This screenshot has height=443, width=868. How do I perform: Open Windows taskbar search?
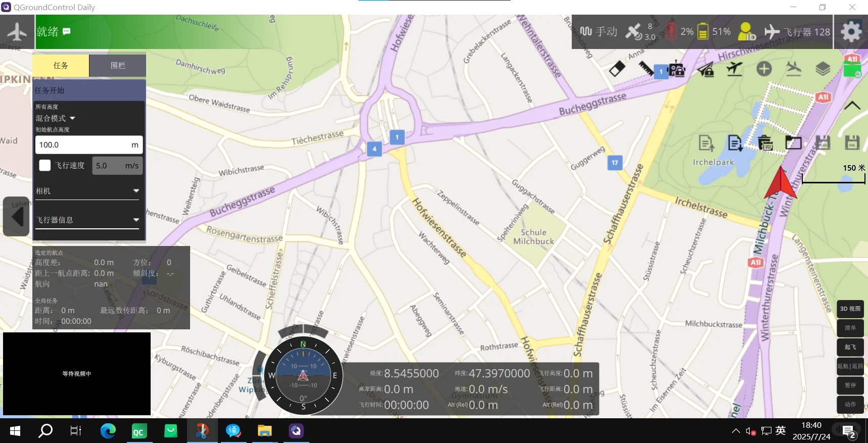point(45,431)
